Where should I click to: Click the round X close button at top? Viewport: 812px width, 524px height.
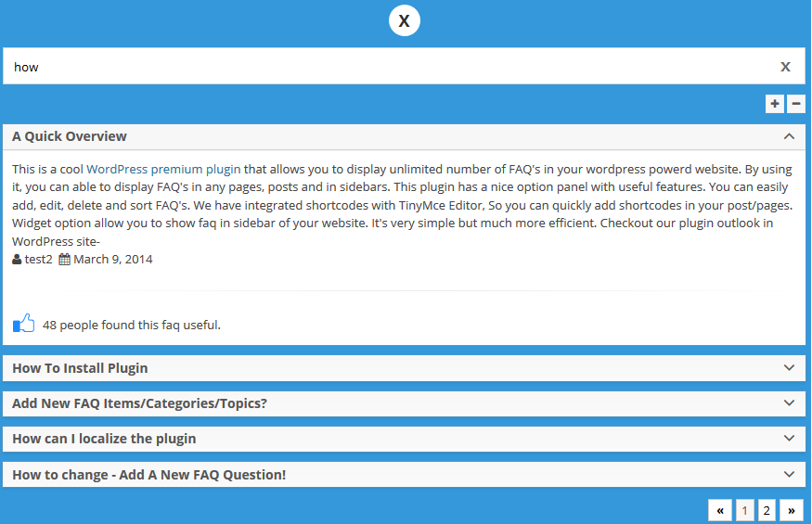(405, 20)
